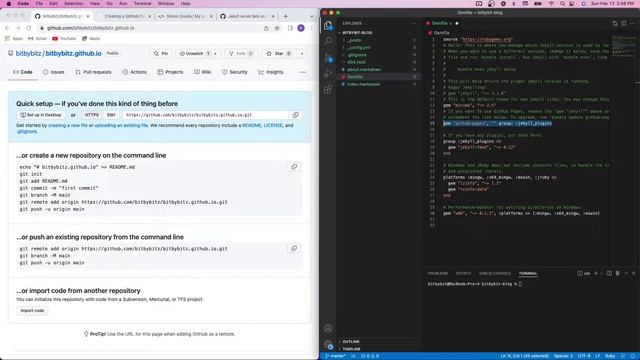Click the split editor icon in VS Code
The height and width of the screenshot is (360, 640).
tap(624, 23)
